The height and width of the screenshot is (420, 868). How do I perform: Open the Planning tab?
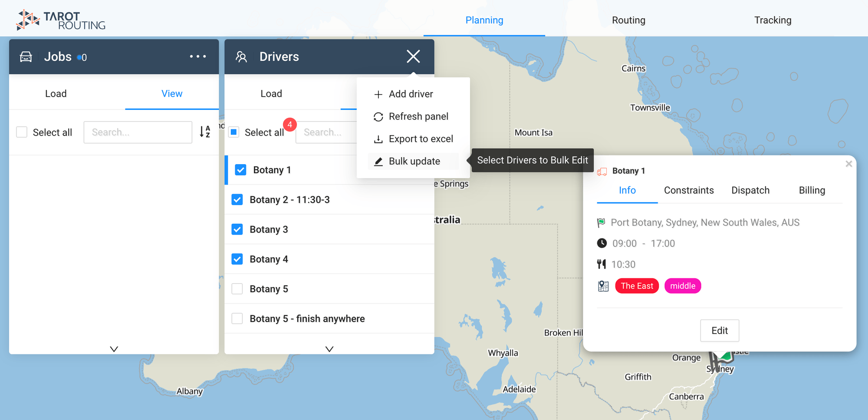(484, 20)
